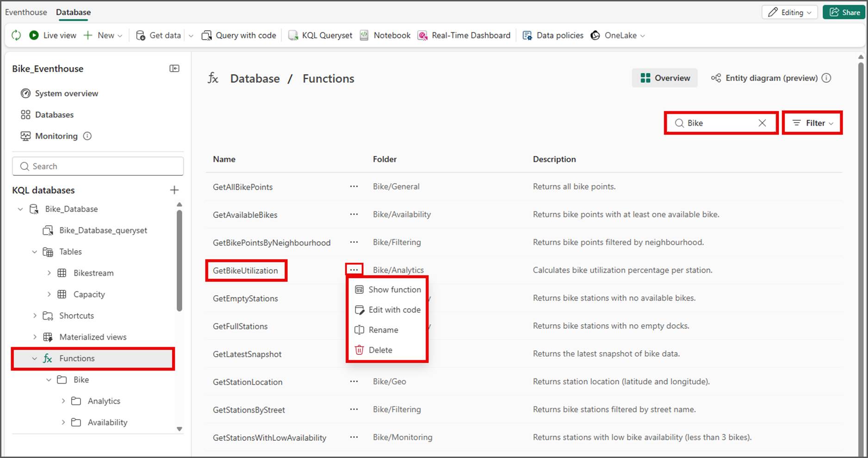Switch to the Eventhouse tab
Image resolution: width=868 pixels, height=458 pixels.
click(x=26, y=12)
